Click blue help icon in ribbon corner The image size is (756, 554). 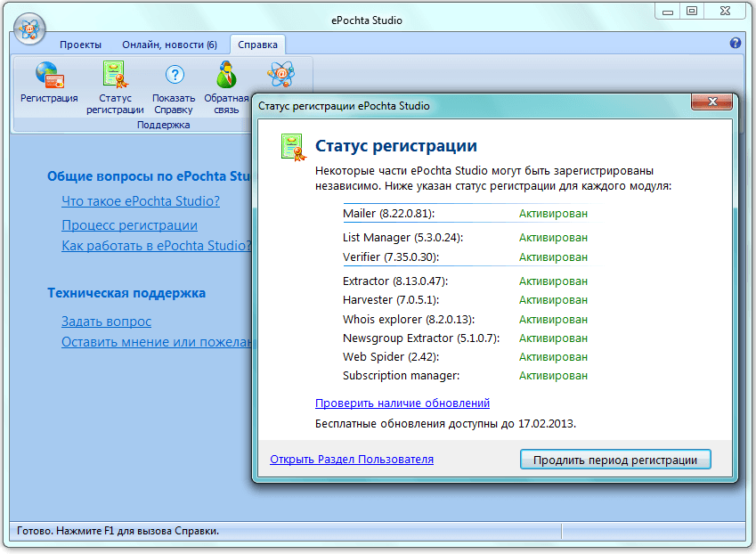coord(735,44)
